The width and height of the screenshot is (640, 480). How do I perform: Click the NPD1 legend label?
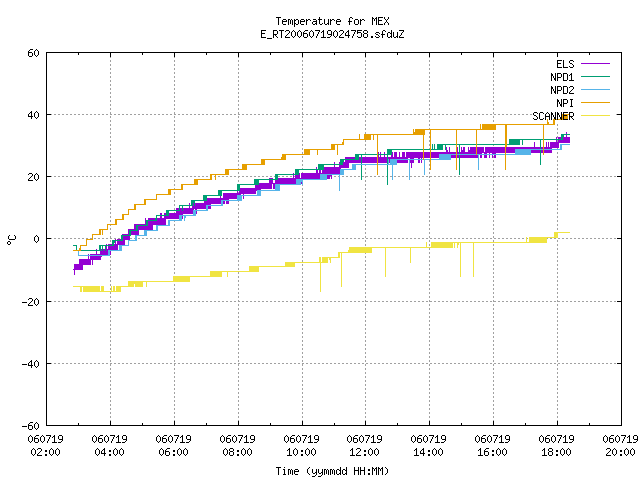click(562, 77)
